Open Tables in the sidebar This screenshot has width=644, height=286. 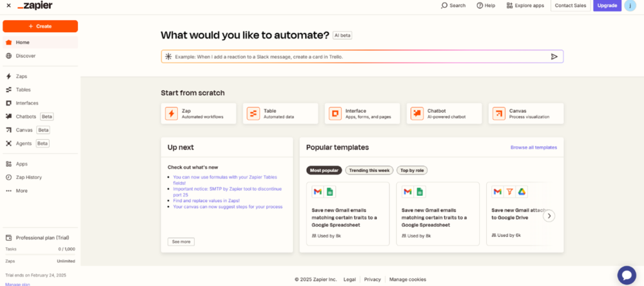[x=40, y=89]
